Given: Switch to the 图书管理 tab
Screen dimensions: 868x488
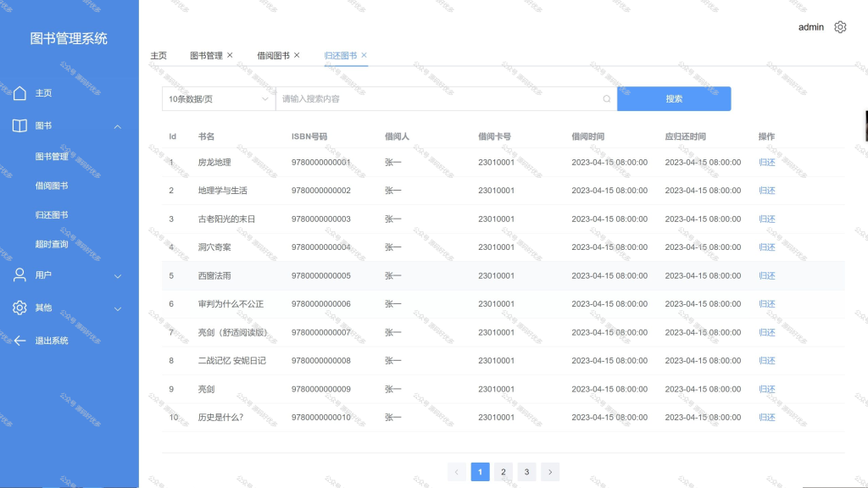Looking at the screenshot, I should click(207, 55).
